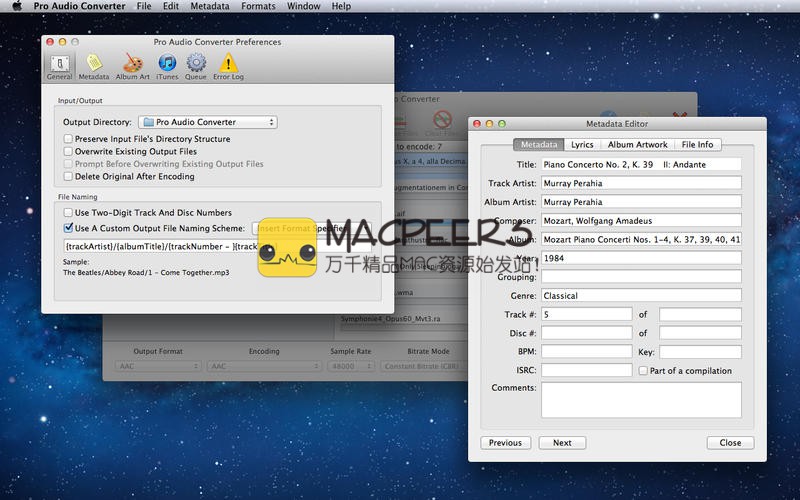Open the Queue gear icon
This screenshot has width=800, height=500.
[x=196, y=66]
